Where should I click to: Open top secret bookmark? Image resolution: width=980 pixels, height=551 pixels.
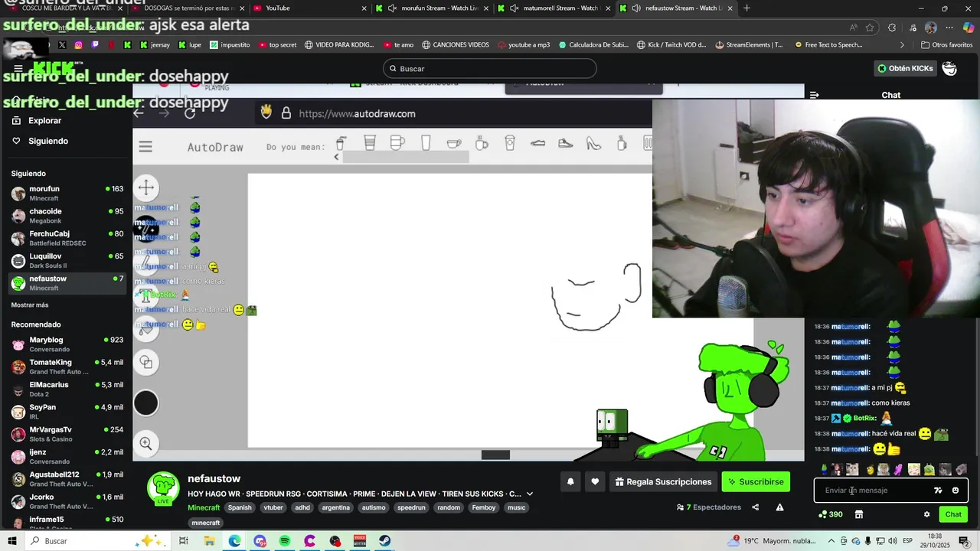click(278, 44)
